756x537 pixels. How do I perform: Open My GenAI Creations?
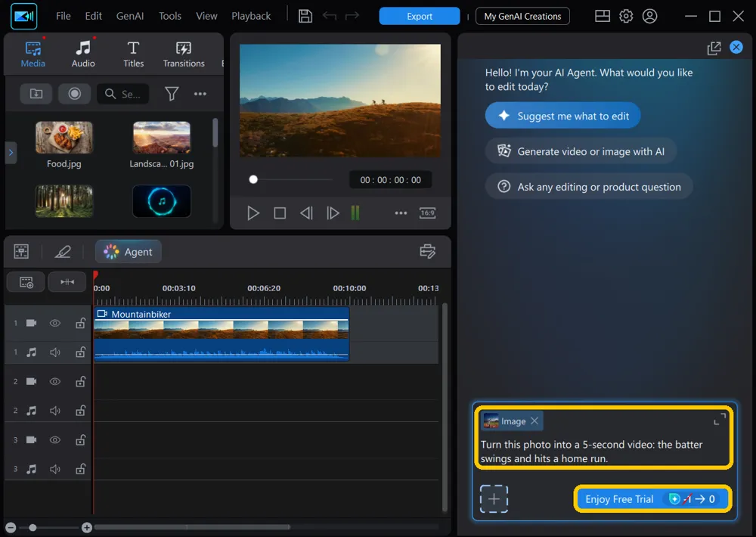[522, 16]
